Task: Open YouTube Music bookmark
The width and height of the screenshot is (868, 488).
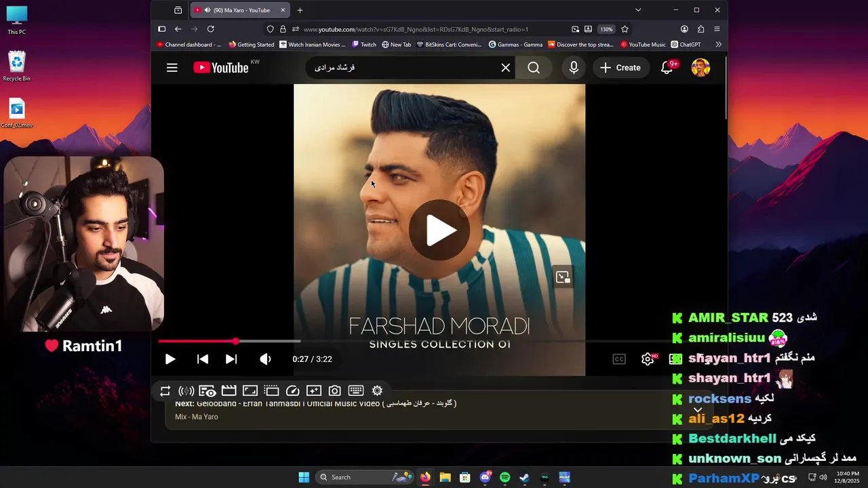Action: pyautogui.click(x=643, y=45)
